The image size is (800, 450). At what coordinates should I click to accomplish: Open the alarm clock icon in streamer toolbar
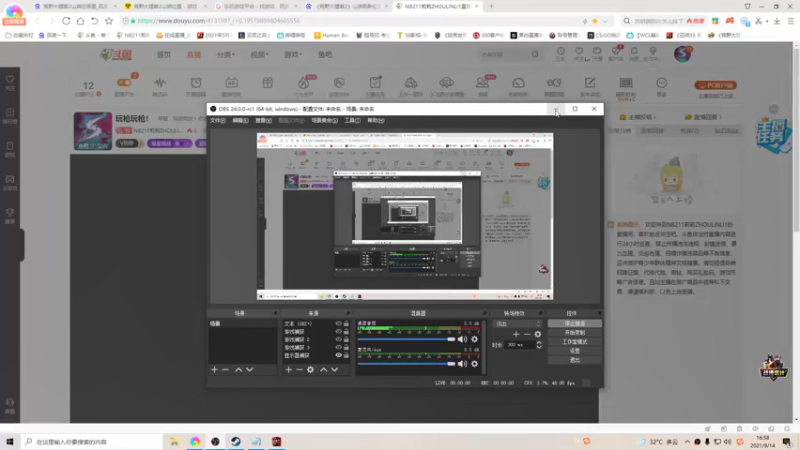pyautogui.click(x=196, y=83)
